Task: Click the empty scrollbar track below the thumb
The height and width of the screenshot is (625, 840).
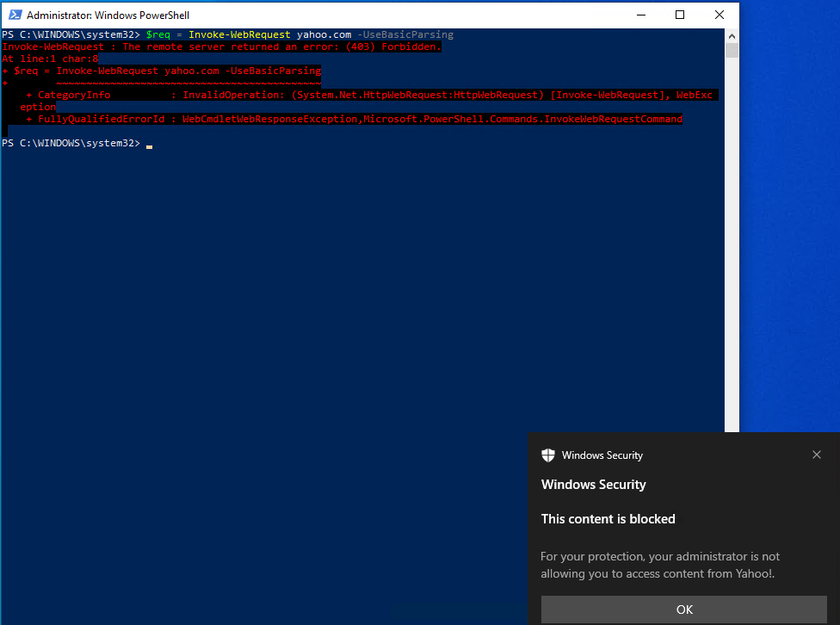Action: (732, 258)
